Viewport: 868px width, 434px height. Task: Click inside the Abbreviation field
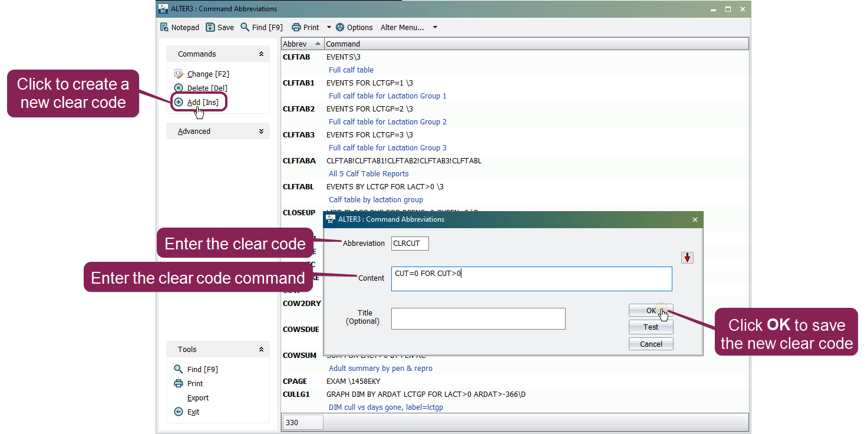click(x=410, y=244)
